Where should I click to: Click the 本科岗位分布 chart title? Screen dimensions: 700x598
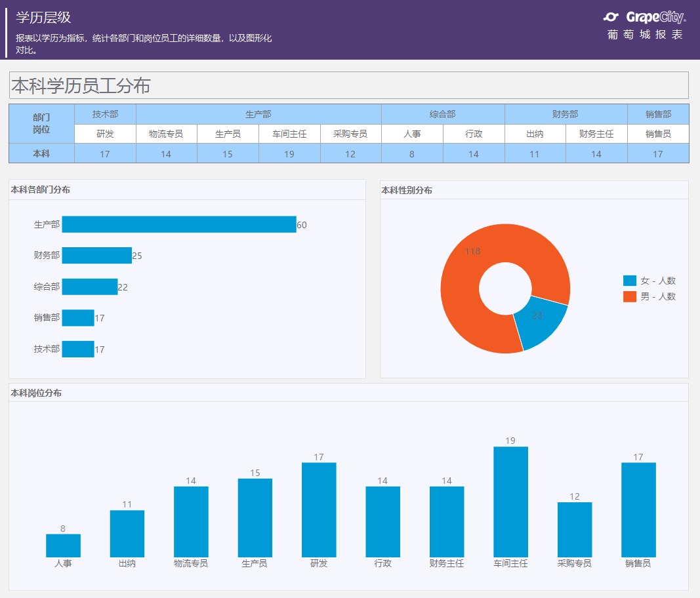[36, 393]
